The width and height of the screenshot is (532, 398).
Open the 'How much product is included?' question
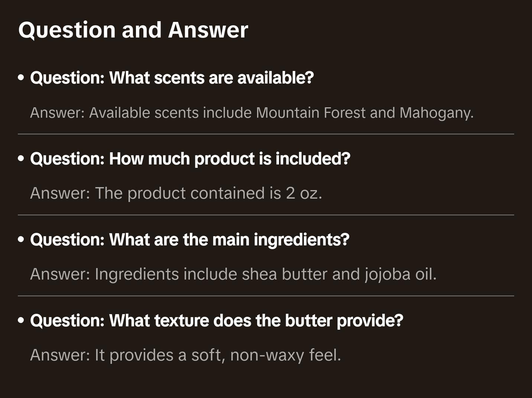click(x=190, y=159)
